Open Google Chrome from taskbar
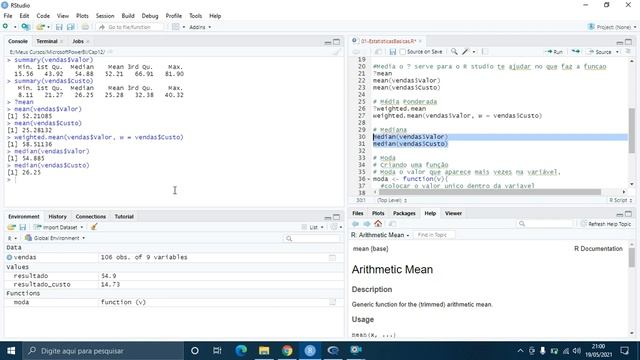This screenshot has width=640, height=360. [x=287, y=351]
